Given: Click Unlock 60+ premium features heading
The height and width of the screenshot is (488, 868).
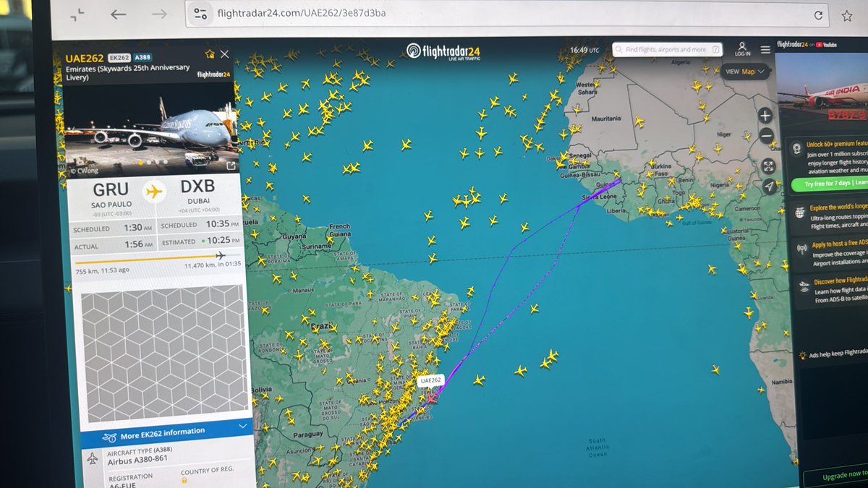Looking at the screenshot, I should [838, 145].
